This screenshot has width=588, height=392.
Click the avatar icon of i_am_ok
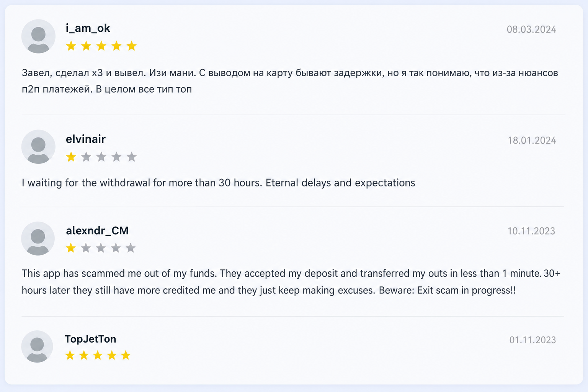pos(38,36)
